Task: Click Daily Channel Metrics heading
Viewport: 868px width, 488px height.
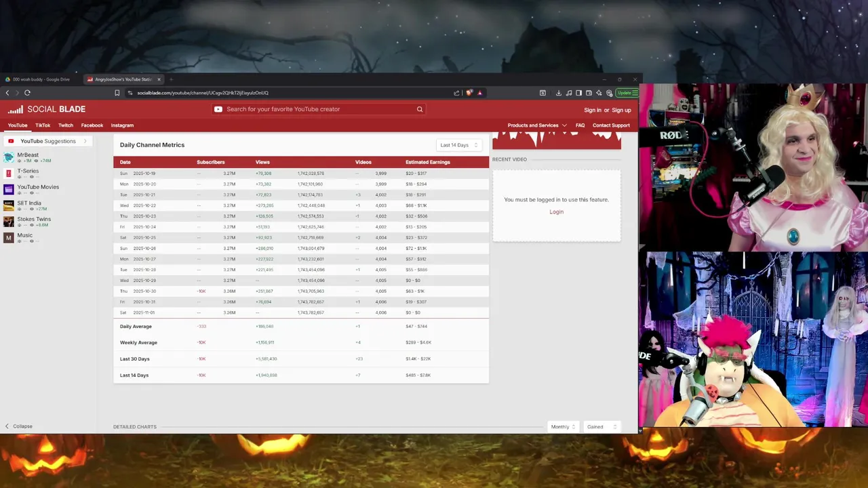Action: 152,145
